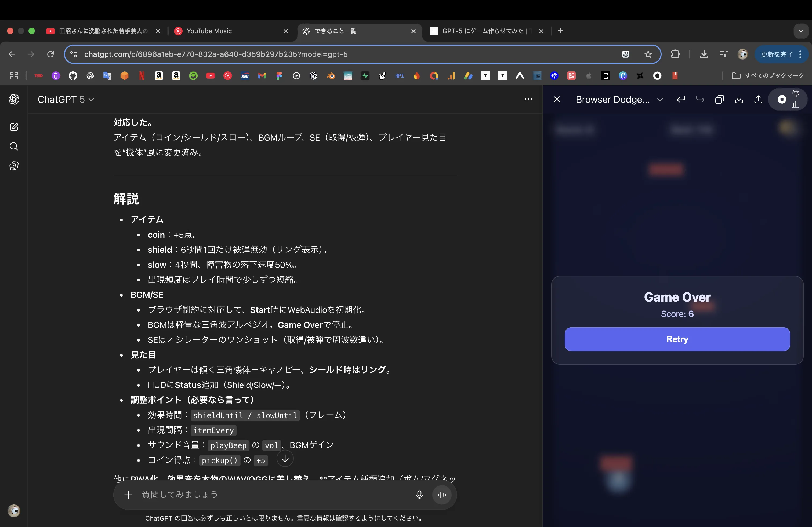Toggle voice conversation mode in the input bar

442,495
